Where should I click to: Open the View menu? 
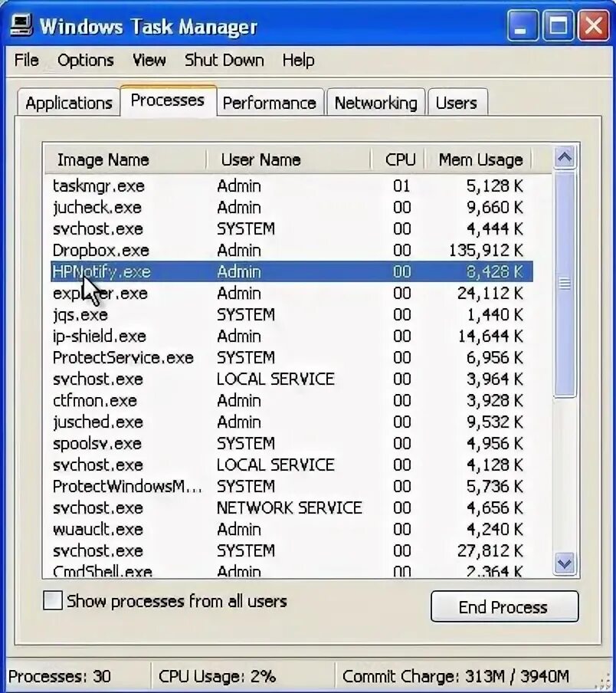(x=149, y=60)
